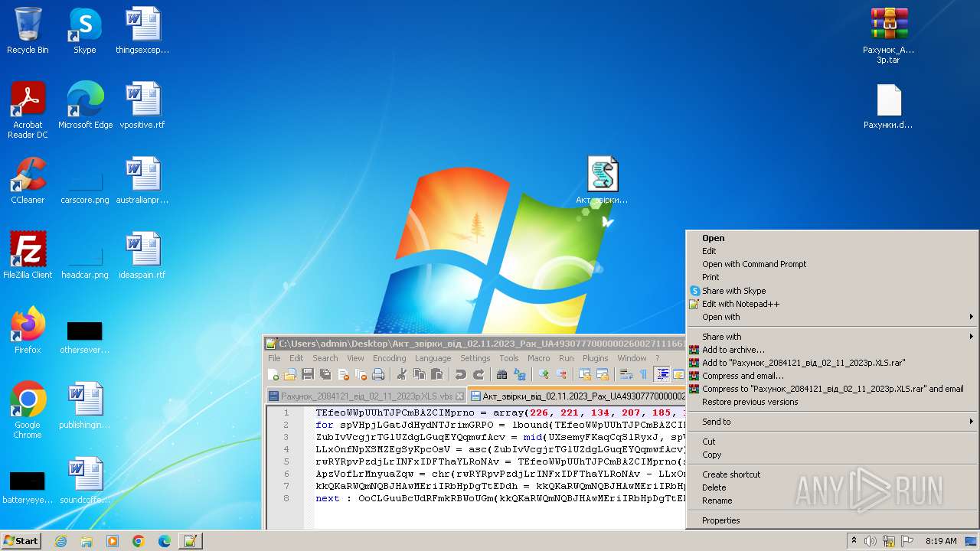The image size is (980, 551).
Task: Open the Plugins menu
Action: click(x=595, y=358)
